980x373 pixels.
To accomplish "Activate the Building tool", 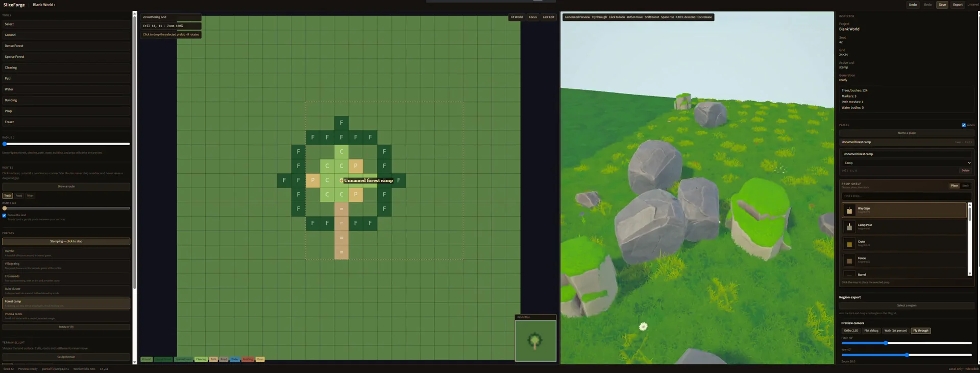I will [x=66, y=100].
